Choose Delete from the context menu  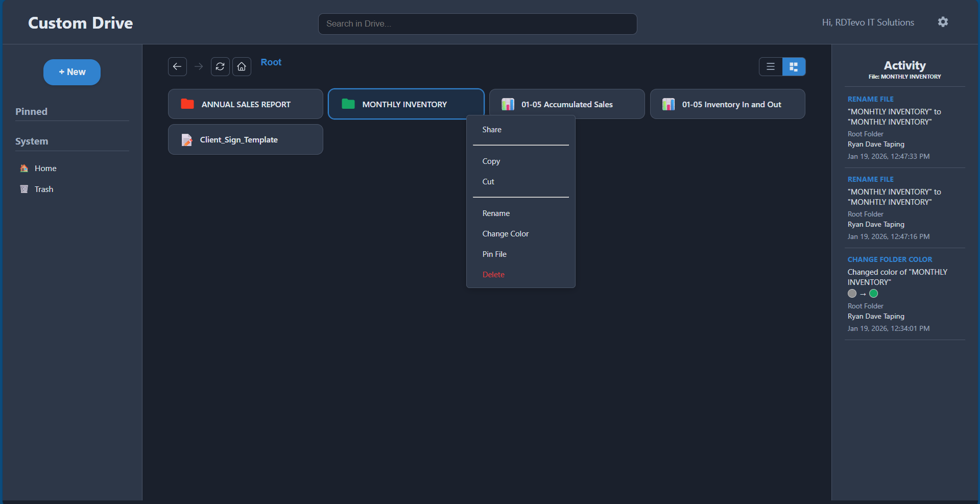[493, 274]
